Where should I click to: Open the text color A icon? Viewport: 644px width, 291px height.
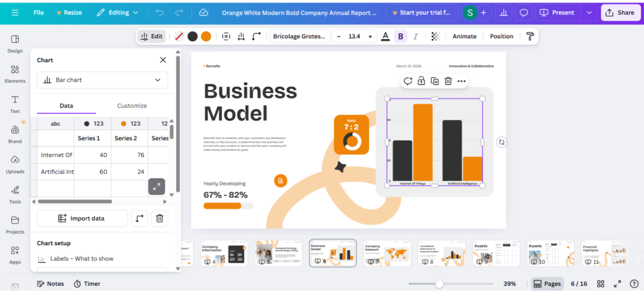[x=386, y=36]
